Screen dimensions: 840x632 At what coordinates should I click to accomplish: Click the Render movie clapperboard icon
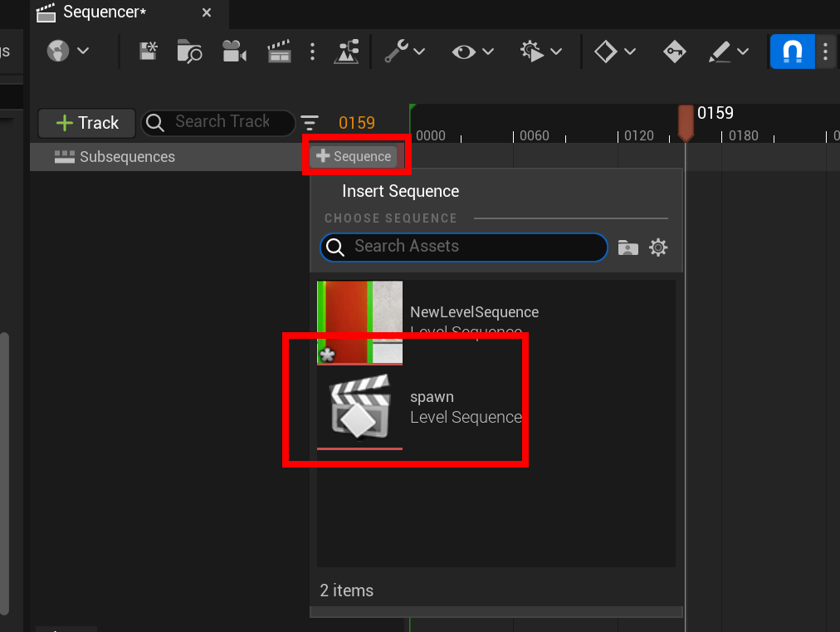(278, 51)
